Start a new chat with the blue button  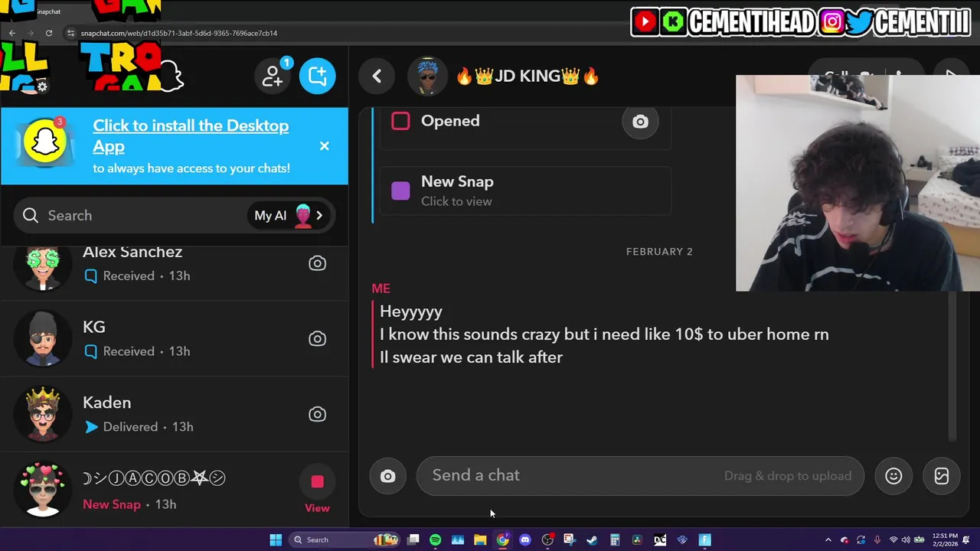pos(317,76)
